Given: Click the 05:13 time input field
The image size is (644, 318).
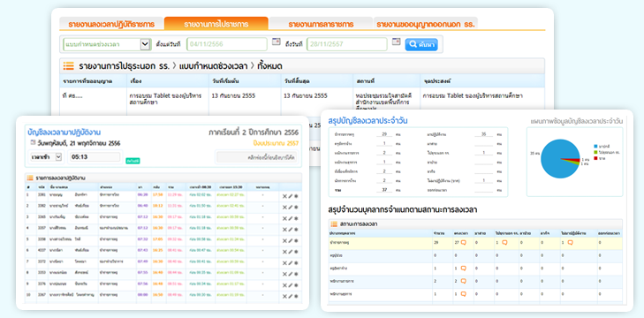Looking at the screenshot, I should click(x=95, y=156).
